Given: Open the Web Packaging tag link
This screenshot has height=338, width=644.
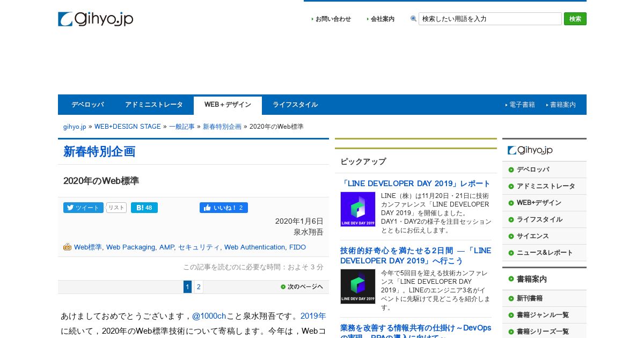Looking at the screenshot, I should pyautogui.click(x=130, y=247).
